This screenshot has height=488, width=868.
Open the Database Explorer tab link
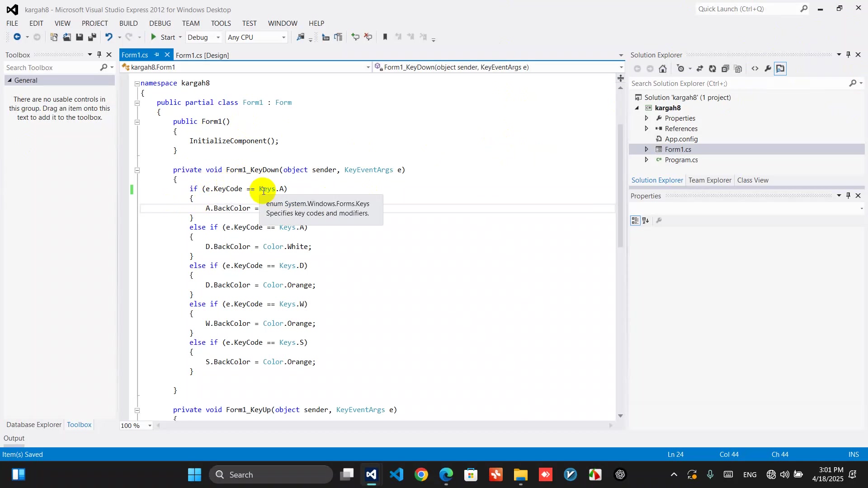pos(34,425)
